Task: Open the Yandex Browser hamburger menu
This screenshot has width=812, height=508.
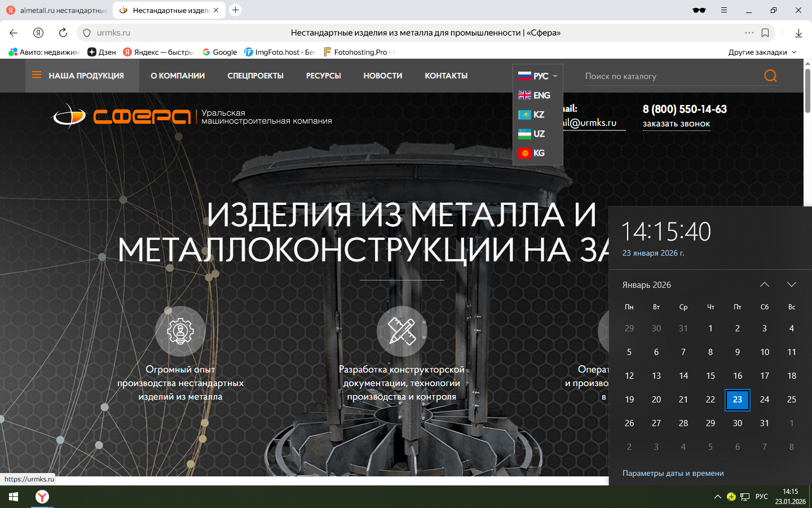Action: click(724, 10)
